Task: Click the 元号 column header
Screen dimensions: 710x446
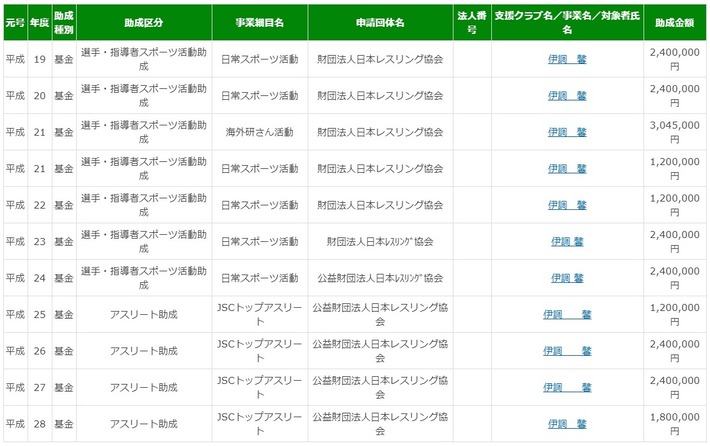Action: point(15,23)
